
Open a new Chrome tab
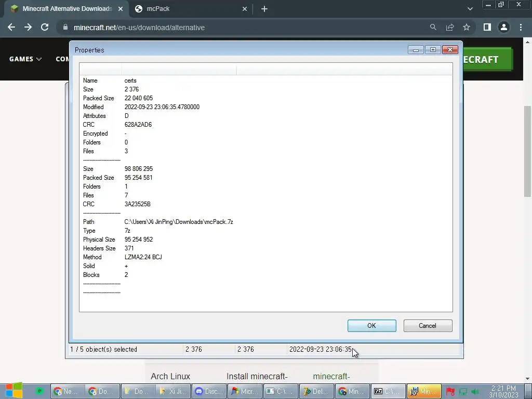pyautogui.click(x=264, y=9)
